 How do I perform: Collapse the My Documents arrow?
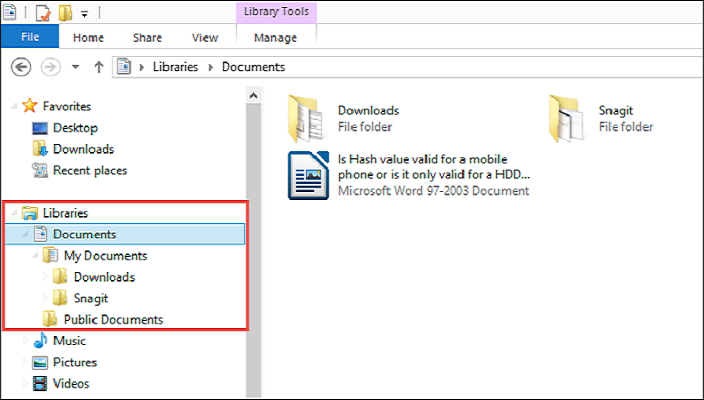35,255
